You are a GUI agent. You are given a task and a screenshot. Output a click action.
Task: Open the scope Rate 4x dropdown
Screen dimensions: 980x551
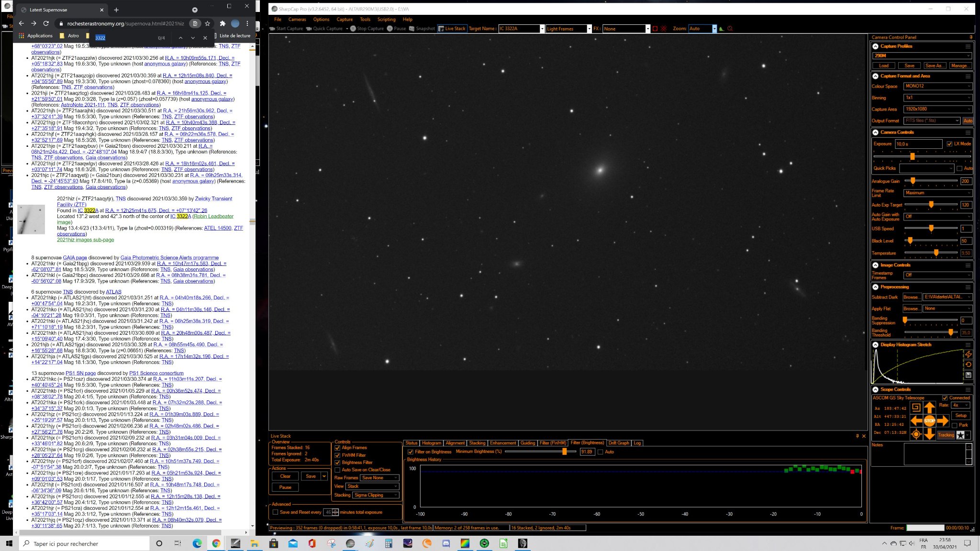960,405
